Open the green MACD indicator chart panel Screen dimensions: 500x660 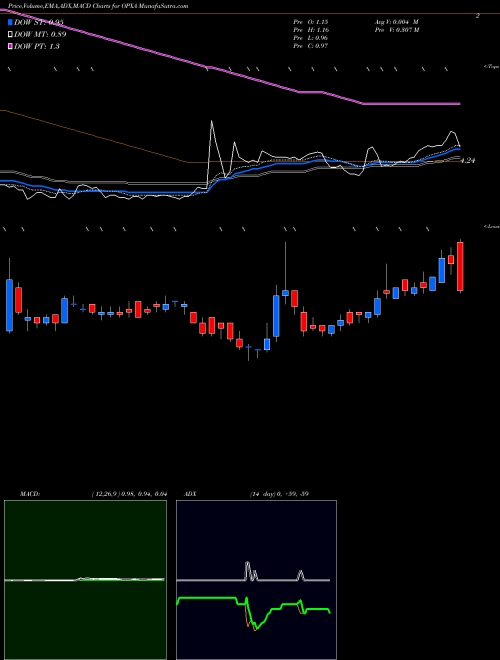tap(85, 580)
